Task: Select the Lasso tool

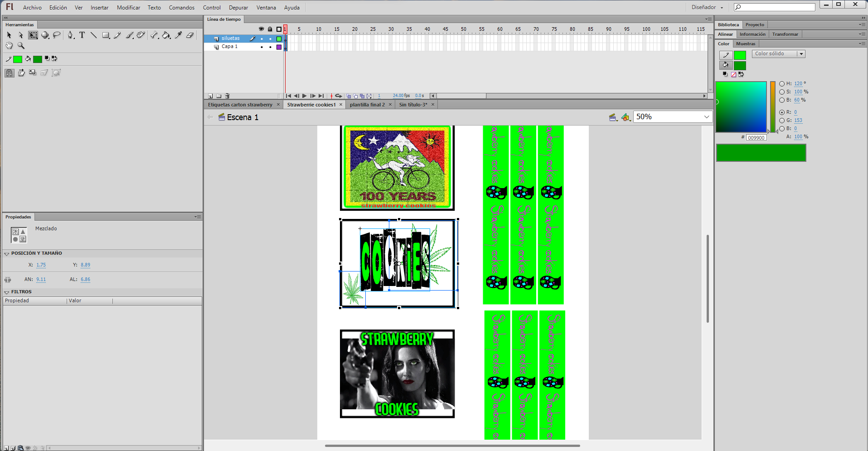Action: click(x=57, y=35)
